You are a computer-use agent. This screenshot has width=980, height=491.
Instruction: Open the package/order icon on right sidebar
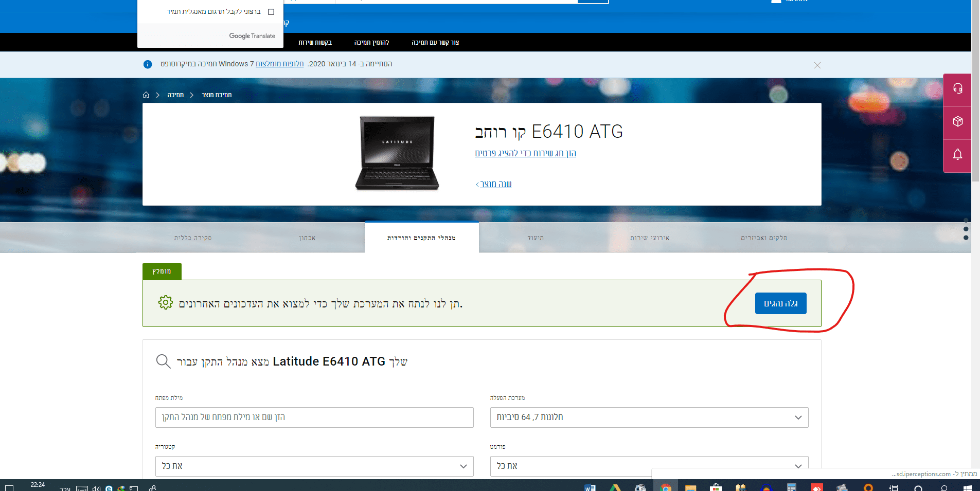(957, 122)
